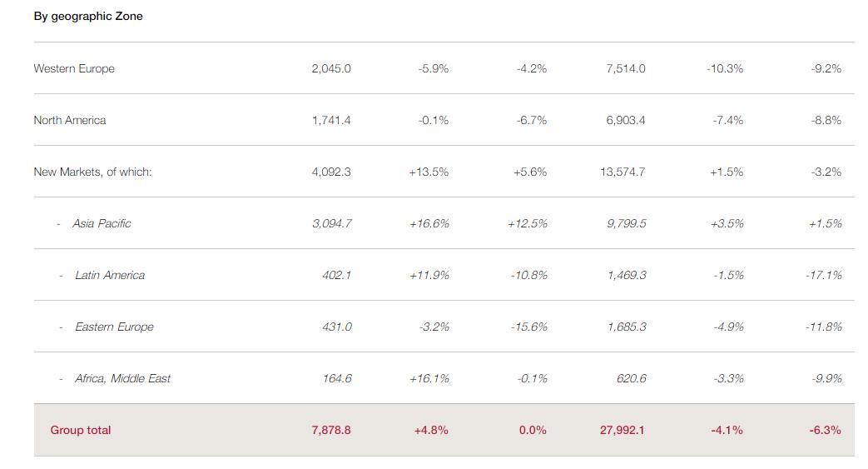
Task: Click Group total value 27,992.1
Action: tap(622, 430)
